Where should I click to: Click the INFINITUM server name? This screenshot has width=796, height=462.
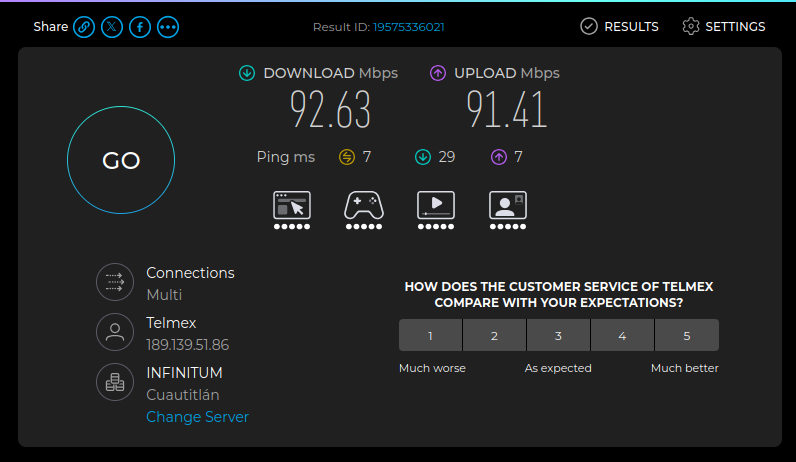pyautogui.click(x=184, y=373)
